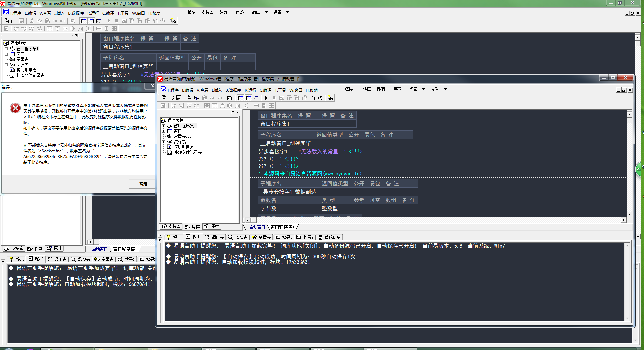
Task: Click the red error icon in the dialog
Action: click(15, 108)
